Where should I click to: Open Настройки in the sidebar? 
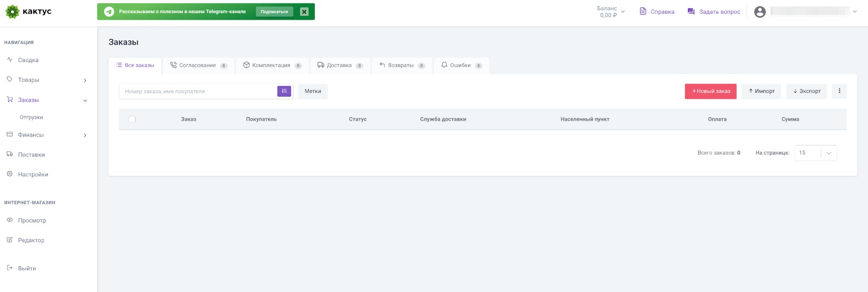click(x=33, y=174)
